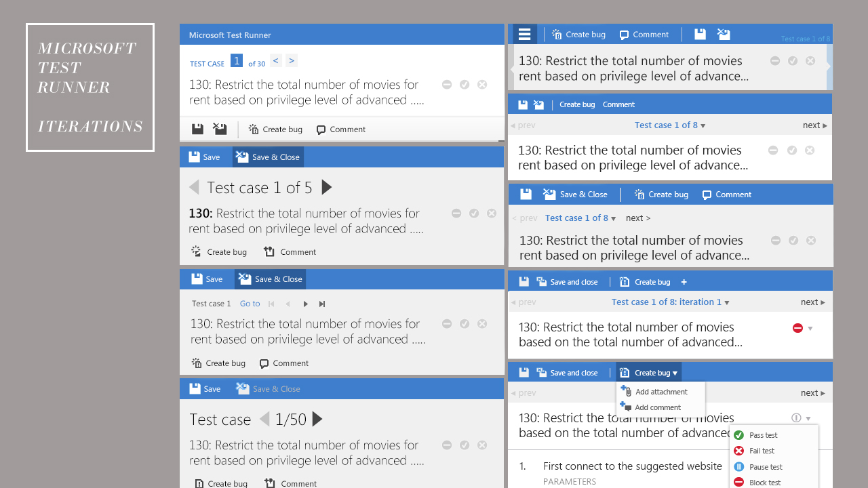Screen dimensions: 868x488
Task: Click Create bug in the Microsoft Test Runner panel
Action: pos(275,129)
